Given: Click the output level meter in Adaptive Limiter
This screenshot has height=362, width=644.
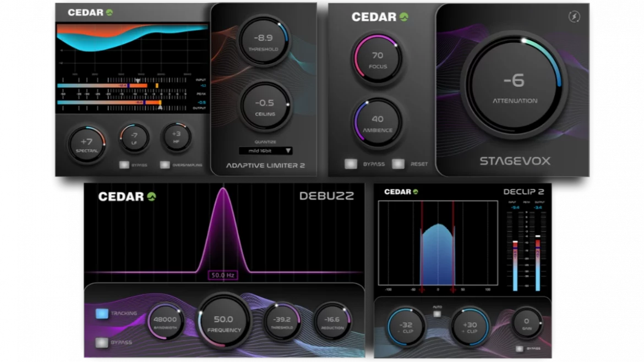Looking at the screenshot, I should [109, 102].
